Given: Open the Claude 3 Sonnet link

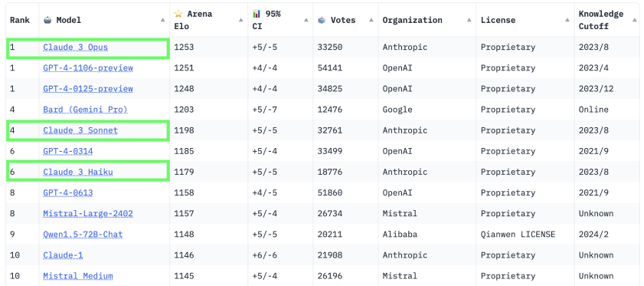Looking at the screenshot, I should [80, 130].
